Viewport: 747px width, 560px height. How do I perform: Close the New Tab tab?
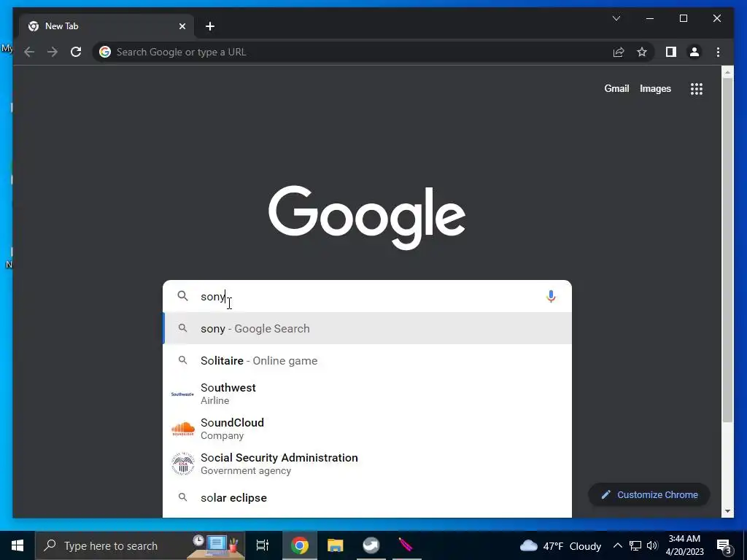182,26
